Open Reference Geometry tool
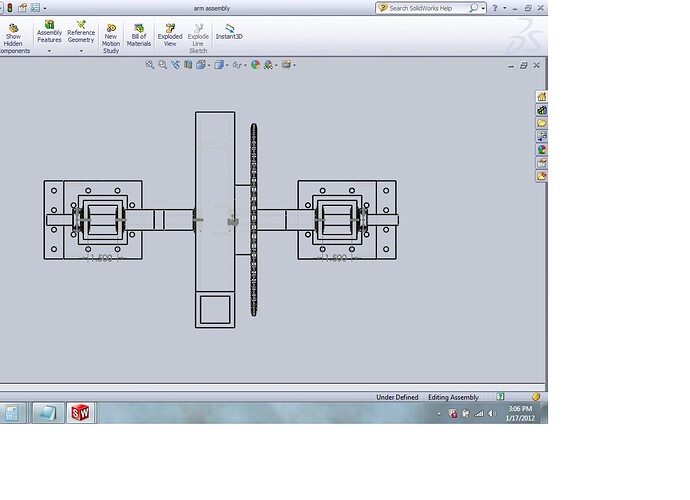Screen dimensions: 690x500 [81, 32]
